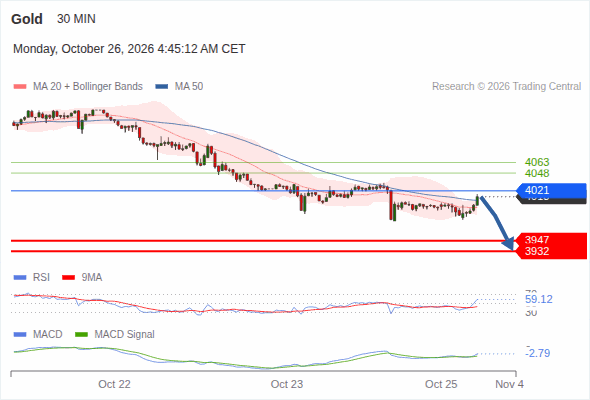Click the 9MA red legend swatch
Viewport: 590px width, 400px height.
68,278
